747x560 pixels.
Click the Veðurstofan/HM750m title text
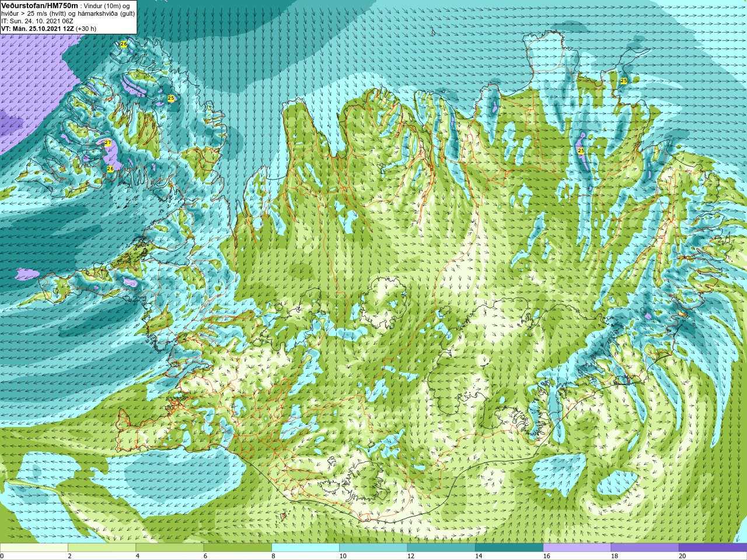click(x=40, y=6)
